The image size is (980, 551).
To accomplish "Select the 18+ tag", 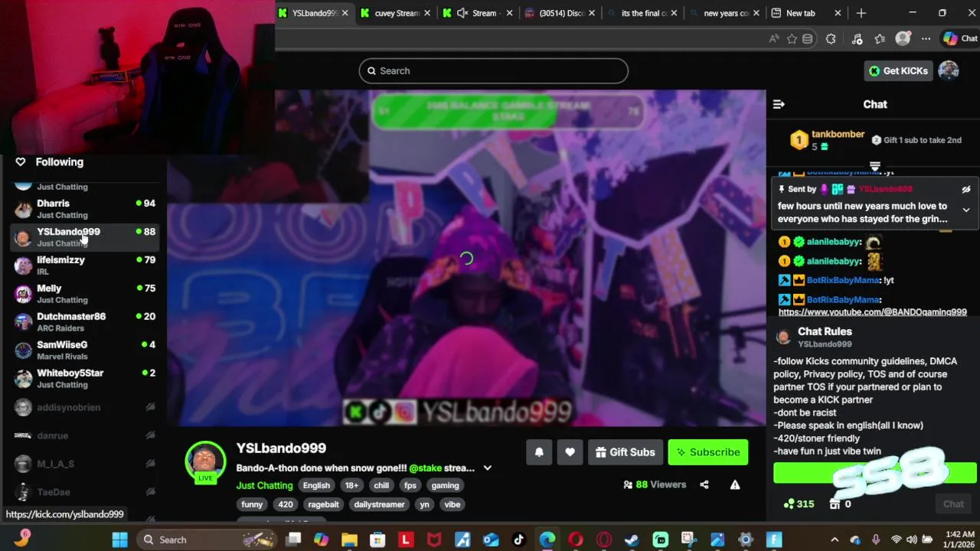I will click(x=351, y=485).
